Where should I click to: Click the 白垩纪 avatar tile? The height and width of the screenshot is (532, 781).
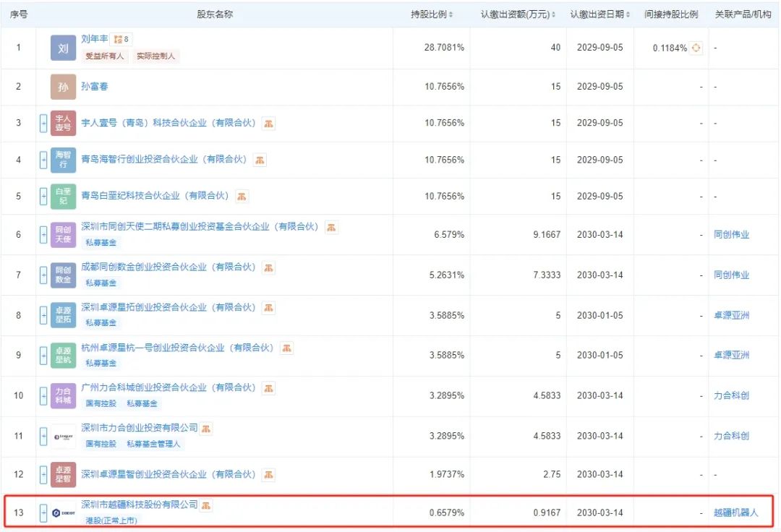coord(63,196)
